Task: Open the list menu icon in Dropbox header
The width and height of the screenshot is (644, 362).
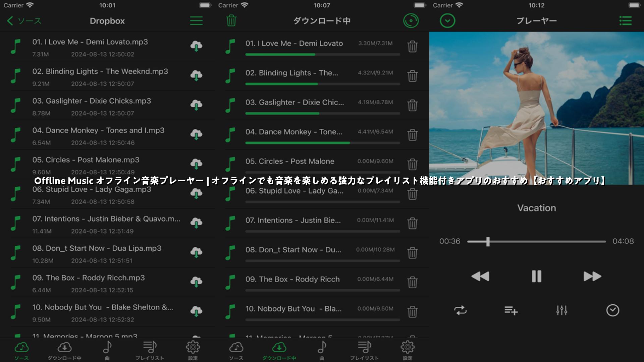Action: pos(196,21)
